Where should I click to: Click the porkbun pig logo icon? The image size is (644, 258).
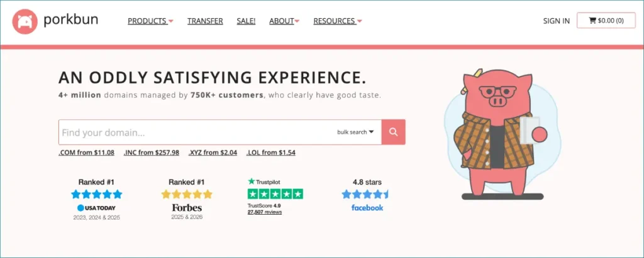[x=25, y=21]
